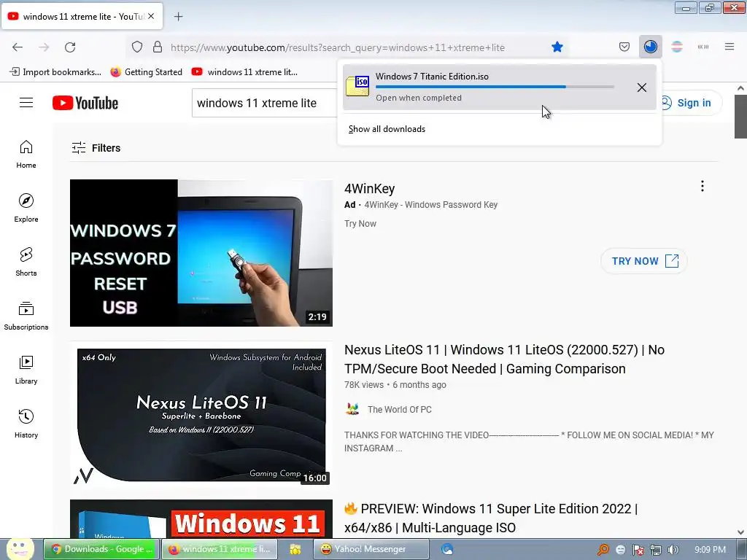Open the tracking protection shield icon
Screen dimensions: 747x560
(x=137, y=47)
